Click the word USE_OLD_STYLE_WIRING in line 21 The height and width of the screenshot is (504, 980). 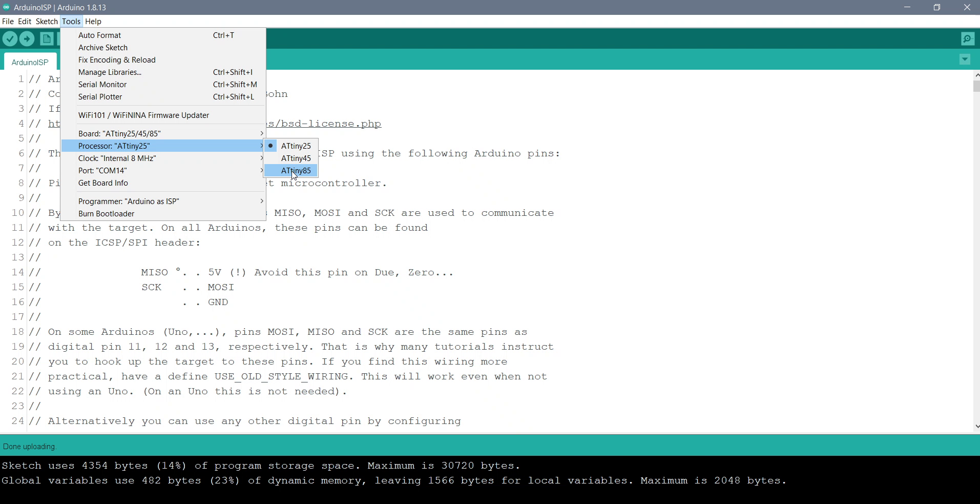(x=281, y=377)
